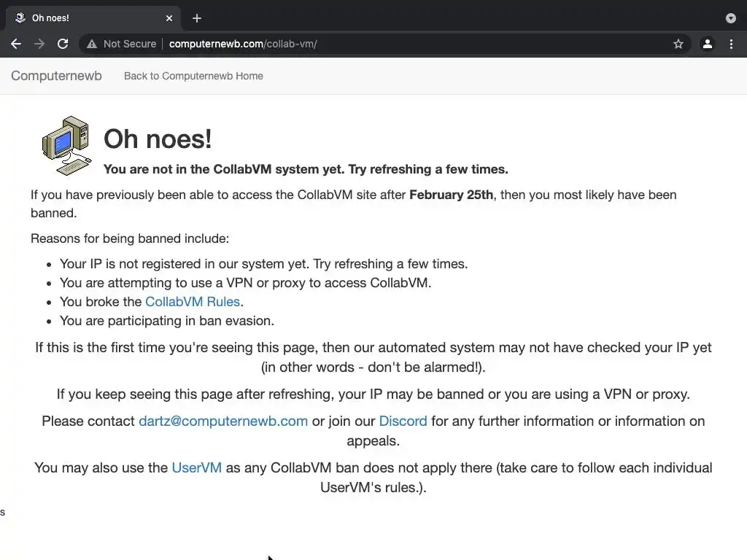Expand the tab search dropdown arrow

point(731,18)
